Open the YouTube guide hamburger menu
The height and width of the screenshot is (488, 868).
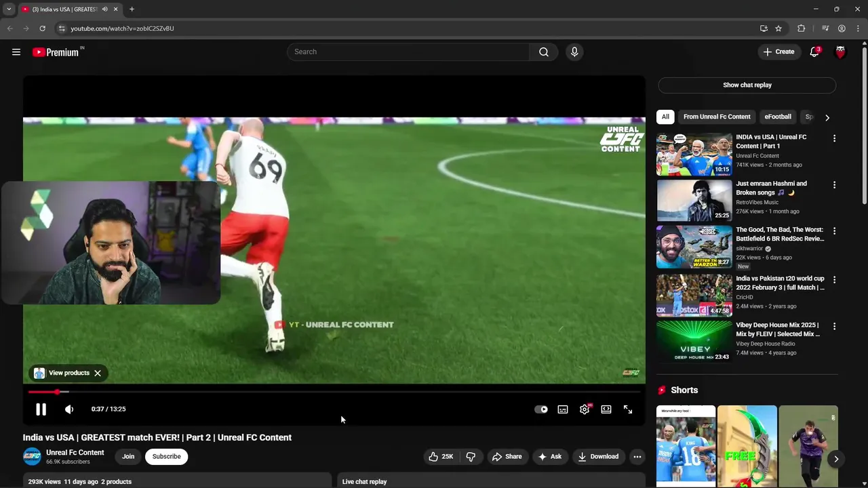pyautogui.click(x=16, y=52)
